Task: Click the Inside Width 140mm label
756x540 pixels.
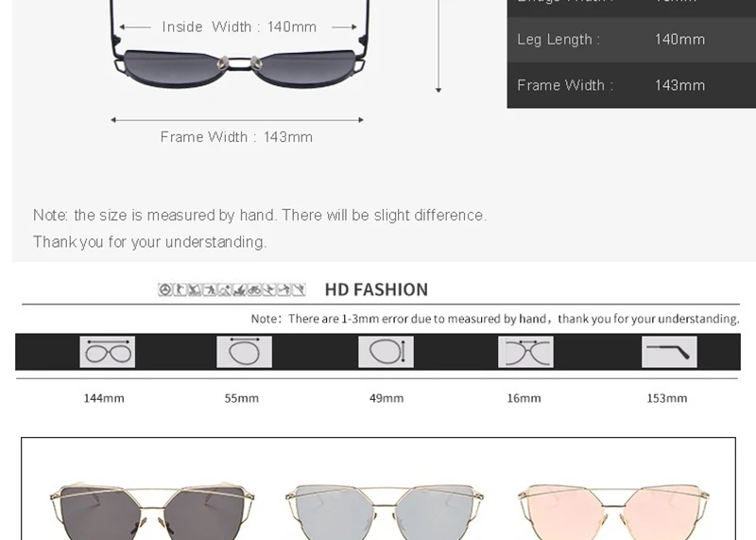Action: (x=239, y=26)
